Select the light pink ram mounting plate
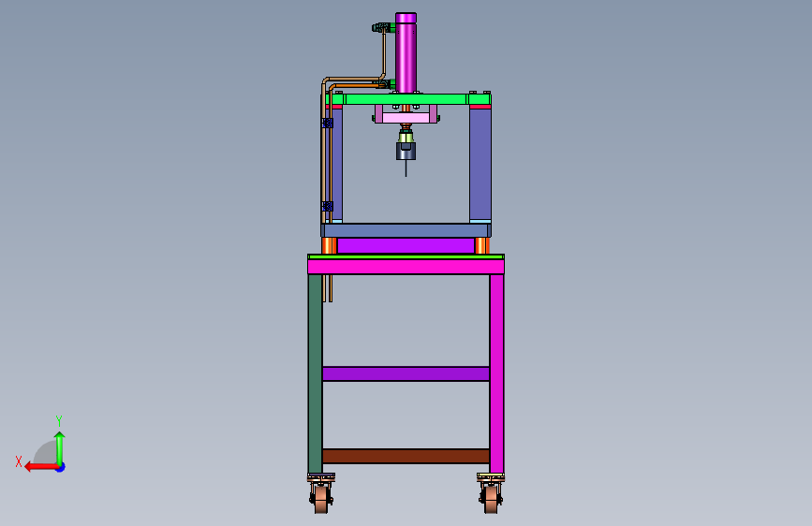Screen dimensions: 812x526 pyautogui.click(x=406, y=118)
